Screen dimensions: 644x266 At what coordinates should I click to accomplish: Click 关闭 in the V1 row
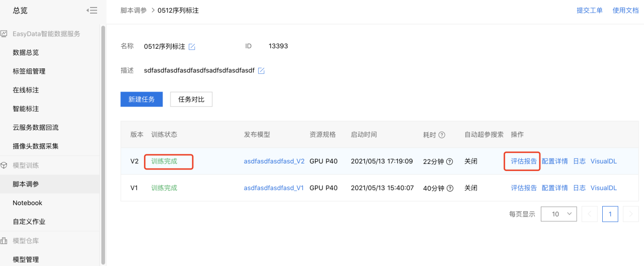[471, 188]
